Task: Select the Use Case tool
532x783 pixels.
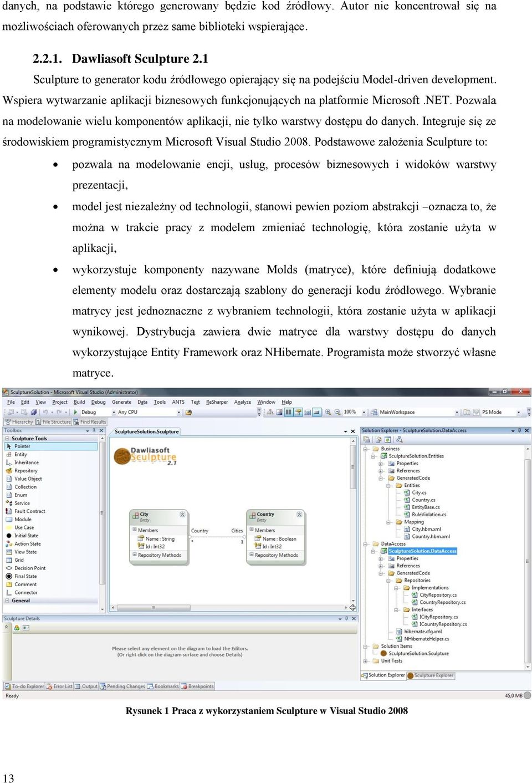Action: pos(52,527)
